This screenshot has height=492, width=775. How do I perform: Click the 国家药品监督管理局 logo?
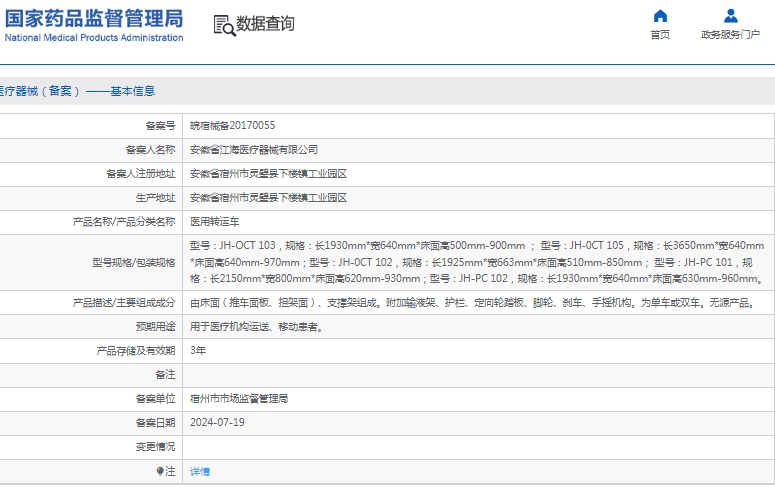[x=94, y=25]
